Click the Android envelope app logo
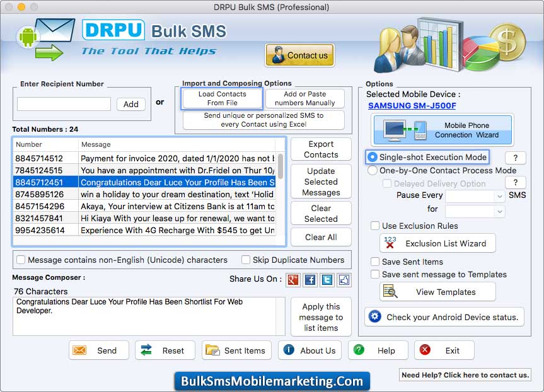 coord(46,39)
